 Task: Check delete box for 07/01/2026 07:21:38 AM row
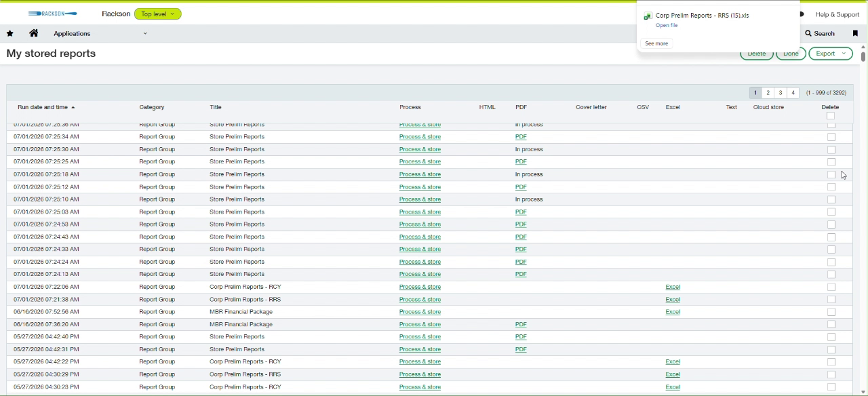pos(831,300)
